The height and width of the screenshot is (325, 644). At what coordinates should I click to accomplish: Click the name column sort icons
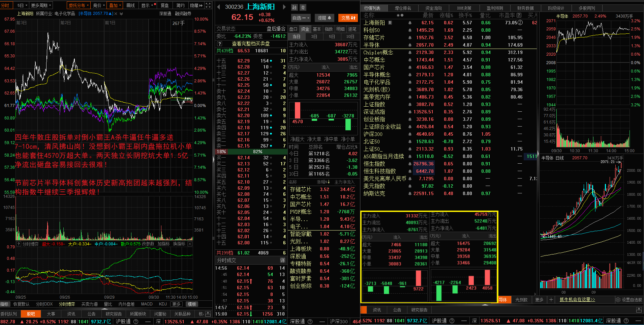[400, 15]
